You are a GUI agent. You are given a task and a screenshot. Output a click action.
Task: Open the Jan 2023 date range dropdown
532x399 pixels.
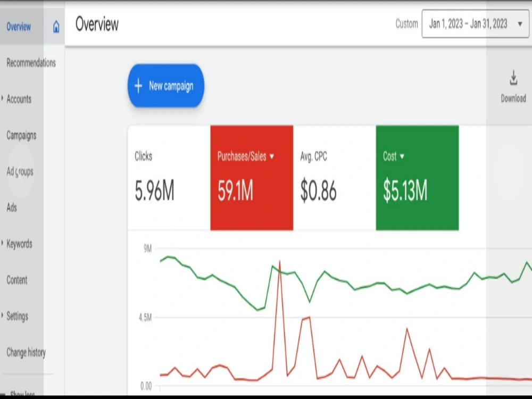[x=475, y=24]
